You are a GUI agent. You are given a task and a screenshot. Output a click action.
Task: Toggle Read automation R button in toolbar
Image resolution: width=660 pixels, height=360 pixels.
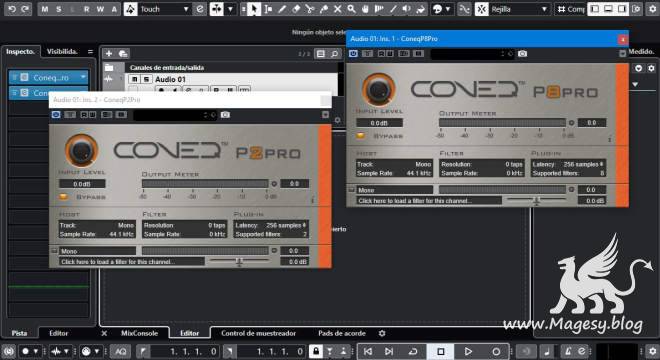tap(86, 9)
